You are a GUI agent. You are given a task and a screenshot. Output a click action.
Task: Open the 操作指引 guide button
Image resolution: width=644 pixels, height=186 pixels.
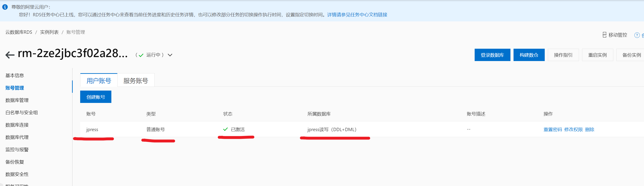[563, 55]
